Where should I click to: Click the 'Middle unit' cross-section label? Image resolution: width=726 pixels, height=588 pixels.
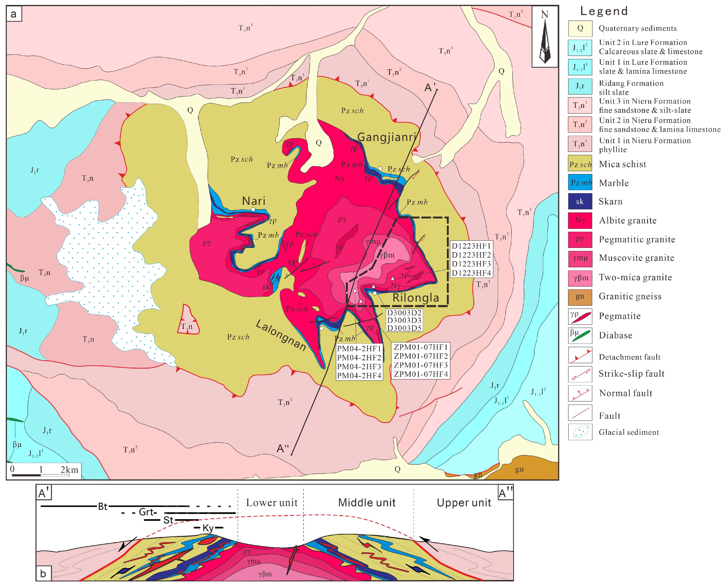(x=366, y=503)
